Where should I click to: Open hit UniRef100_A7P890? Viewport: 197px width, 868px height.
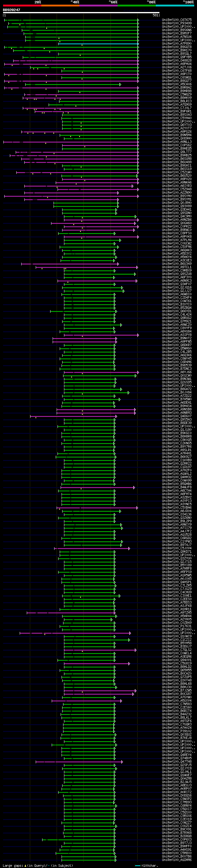(x=177, y=44)
